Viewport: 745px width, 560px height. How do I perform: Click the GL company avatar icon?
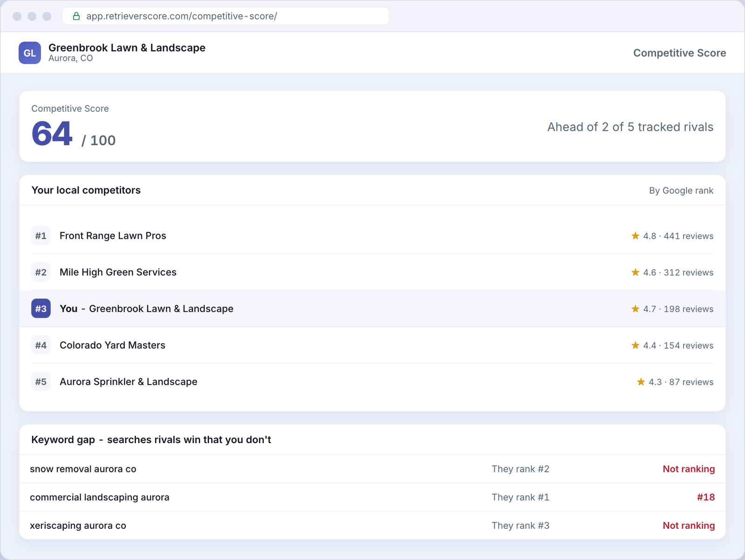(30, 53)
